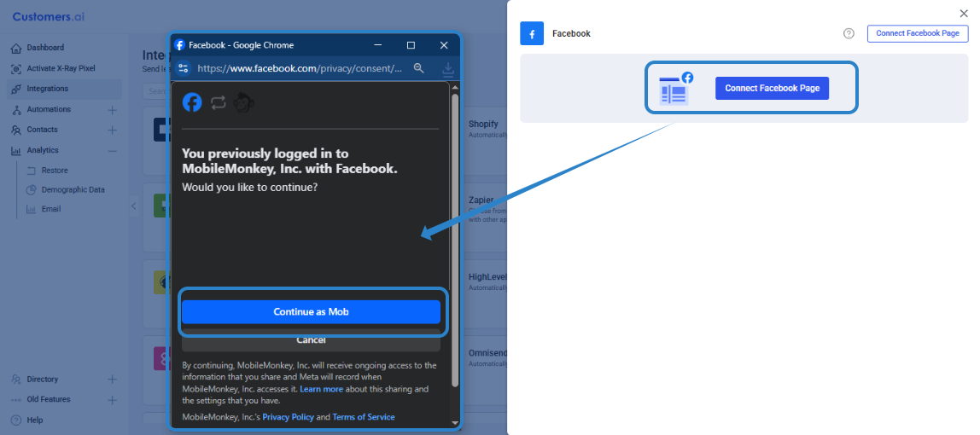Click the Old Features dots icon
The height and width of the screenshot is (435, 980).
(x=16, y=399)
